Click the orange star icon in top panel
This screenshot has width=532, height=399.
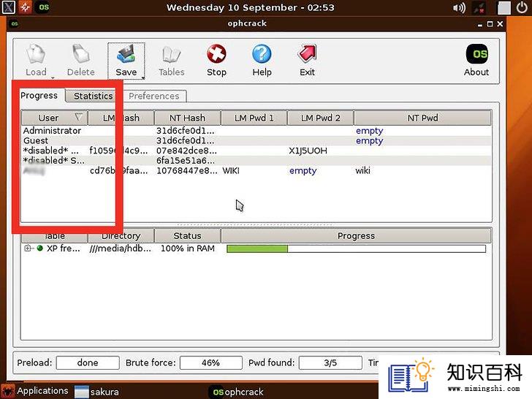[x=25, y=7]
